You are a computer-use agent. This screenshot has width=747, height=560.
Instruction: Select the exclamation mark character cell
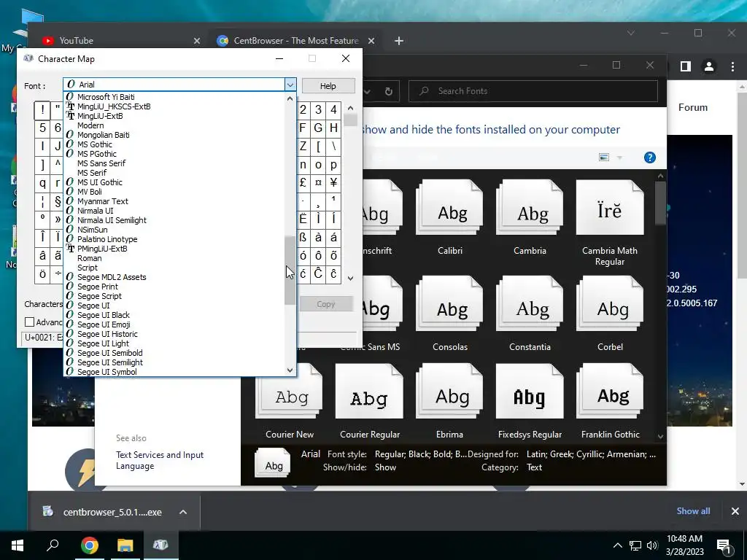[42, 110]
